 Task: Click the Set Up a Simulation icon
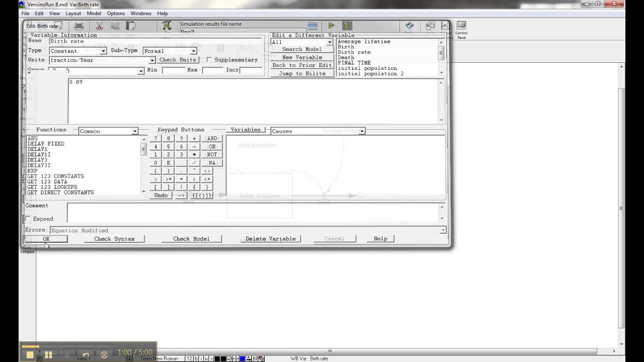(x=167, y=26)
